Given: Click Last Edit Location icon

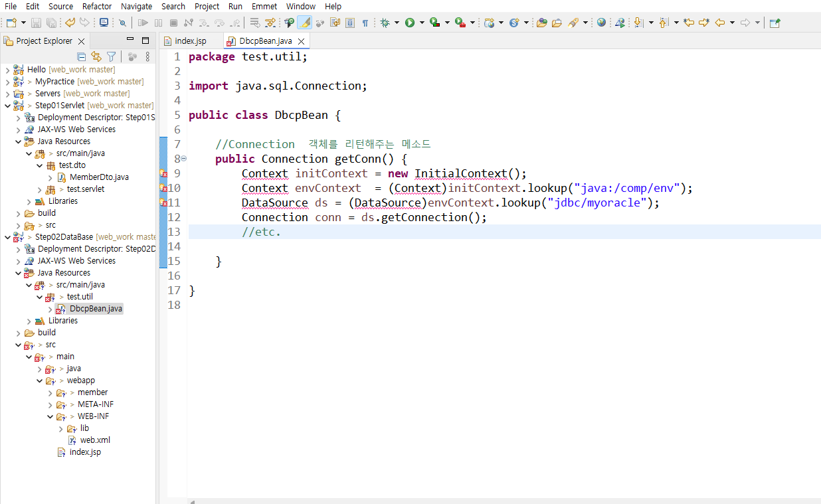Looking at the screenshot, I should click(x=689, y=23).
